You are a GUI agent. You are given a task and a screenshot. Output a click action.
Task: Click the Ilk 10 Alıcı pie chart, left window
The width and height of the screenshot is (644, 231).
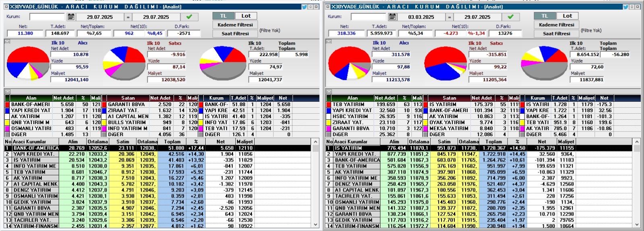coord(28,63)
